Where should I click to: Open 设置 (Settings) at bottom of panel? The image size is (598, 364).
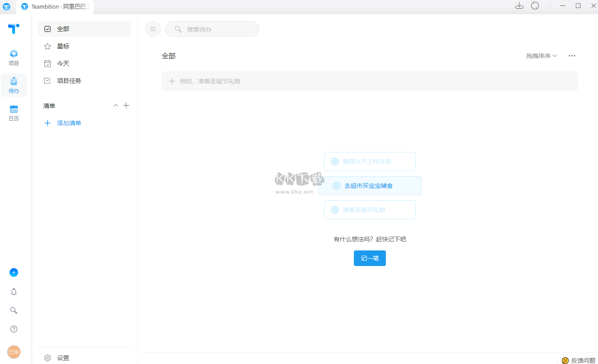pyautogui.click(x=63, y=358)
